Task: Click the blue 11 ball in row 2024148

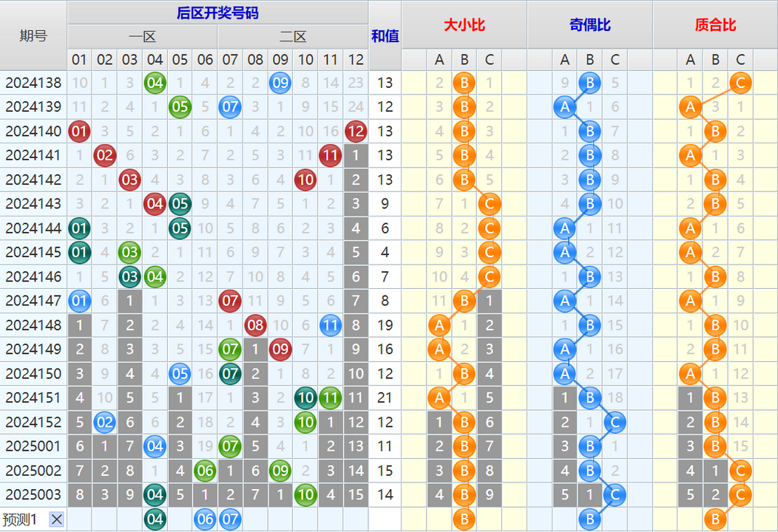Action: pos(331,325)
